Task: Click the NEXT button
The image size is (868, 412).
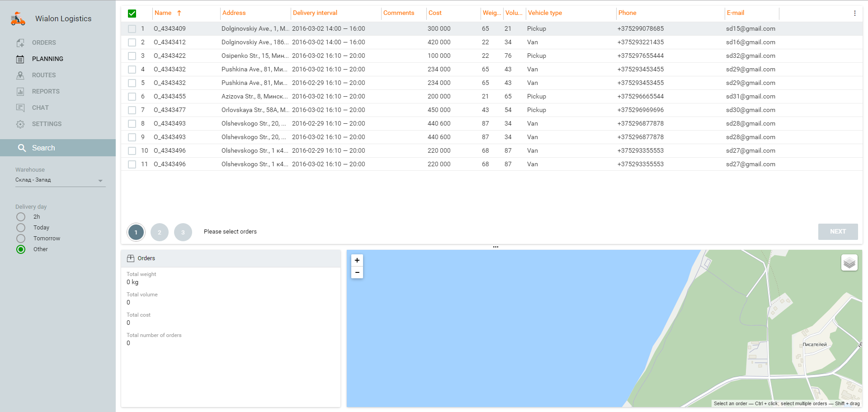Action: 838,231
